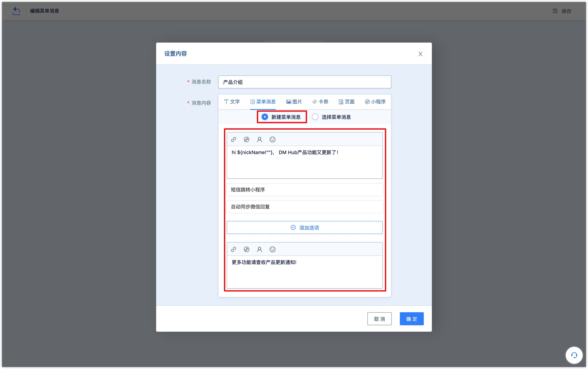Image resolution: width=588 pixels, height=369 pixels.
Task: Click bottom editor text area 更多功能请查收
Action: pyautogui.click(x=305, y=272)
